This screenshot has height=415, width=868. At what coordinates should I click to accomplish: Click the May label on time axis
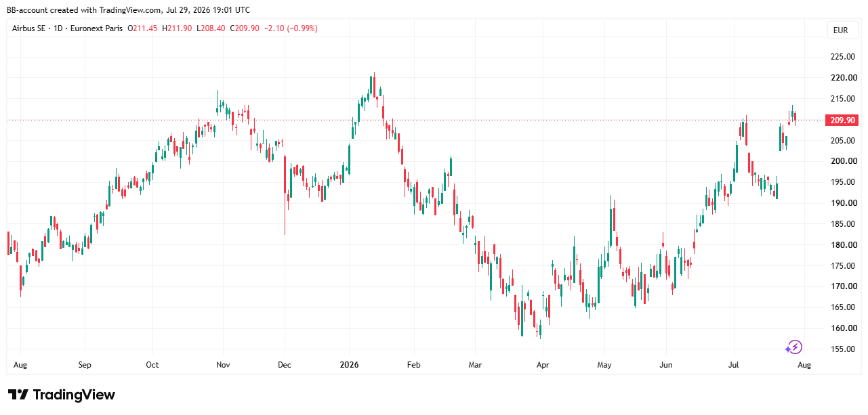pos(604,365)
